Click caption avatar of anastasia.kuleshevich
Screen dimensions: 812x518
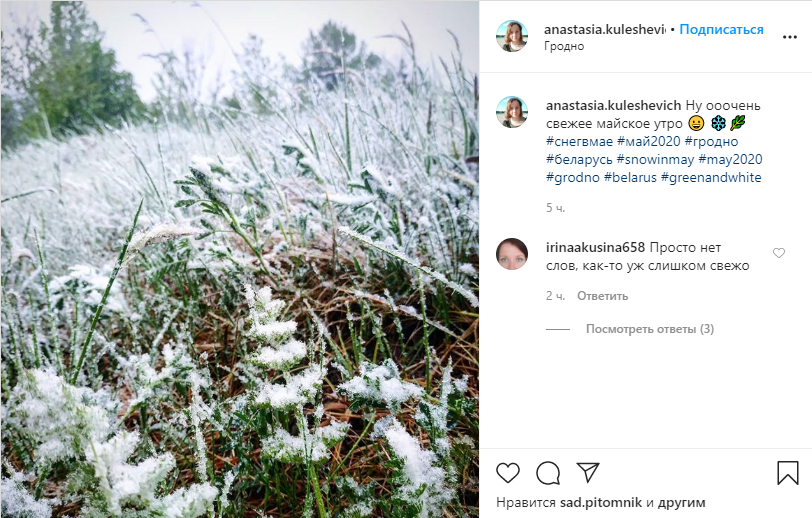pos(512,112)
